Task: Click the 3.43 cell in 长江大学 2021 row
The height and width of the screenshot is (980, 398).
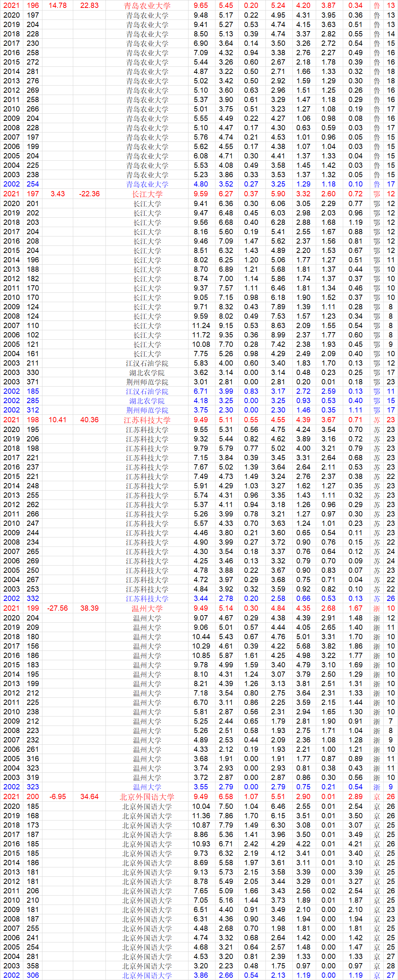Action: tap(57, 194)
